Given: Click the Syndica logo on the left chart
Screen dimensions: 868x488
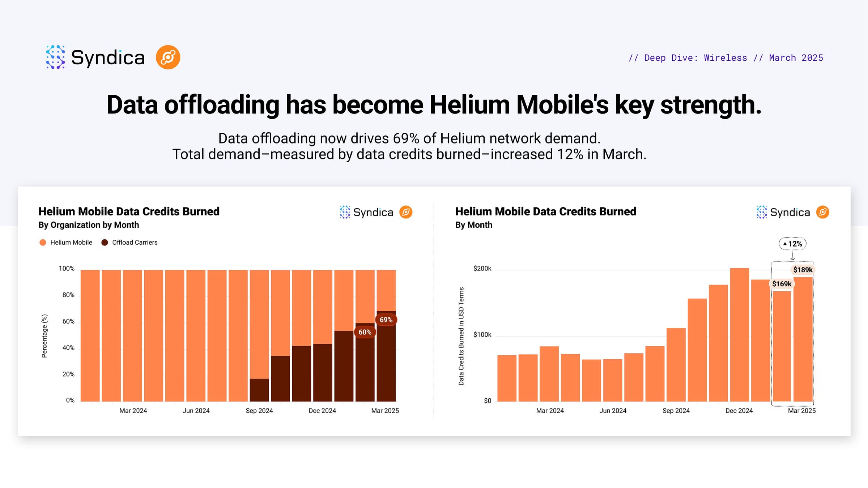Looking at the screenshot, I should tap(366, 212).
